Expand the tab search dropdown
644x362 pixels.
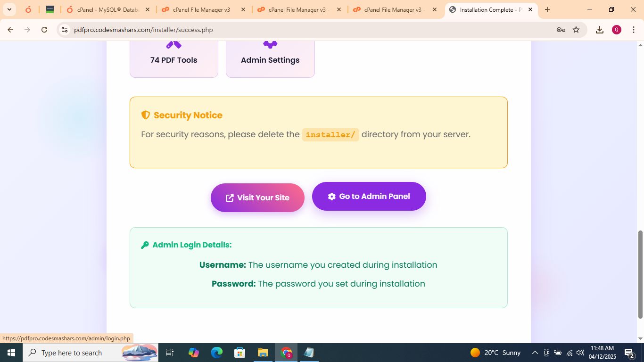9,9
